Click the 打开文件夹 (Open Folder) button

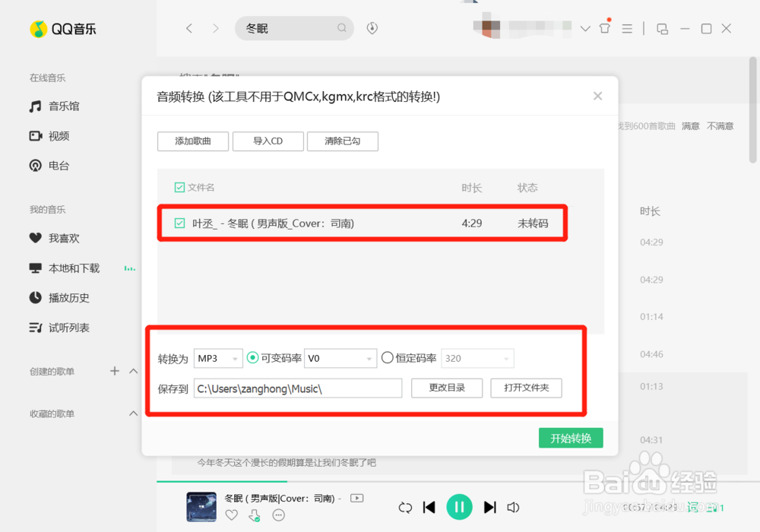point(526,388)
